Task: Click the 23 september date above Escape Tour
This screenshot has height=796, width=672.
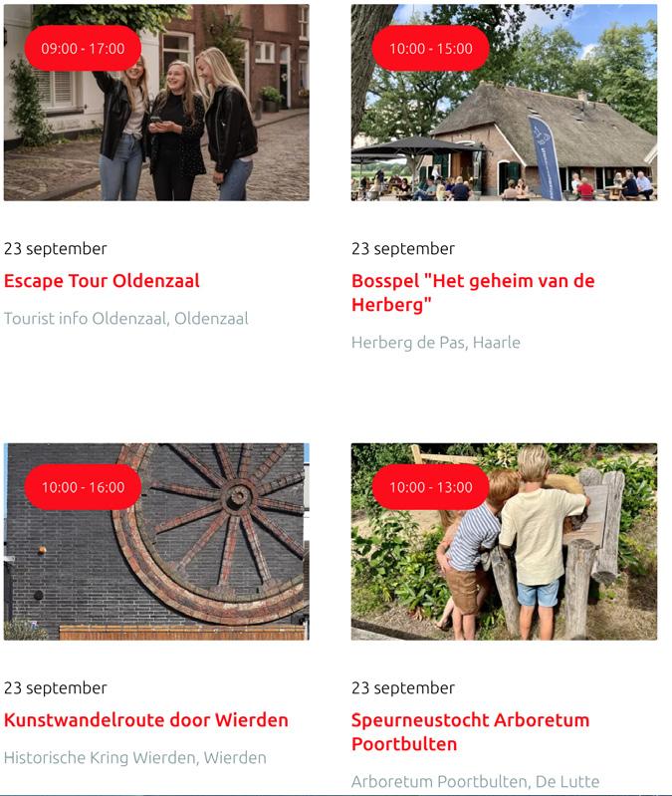Action: [56, 249]
